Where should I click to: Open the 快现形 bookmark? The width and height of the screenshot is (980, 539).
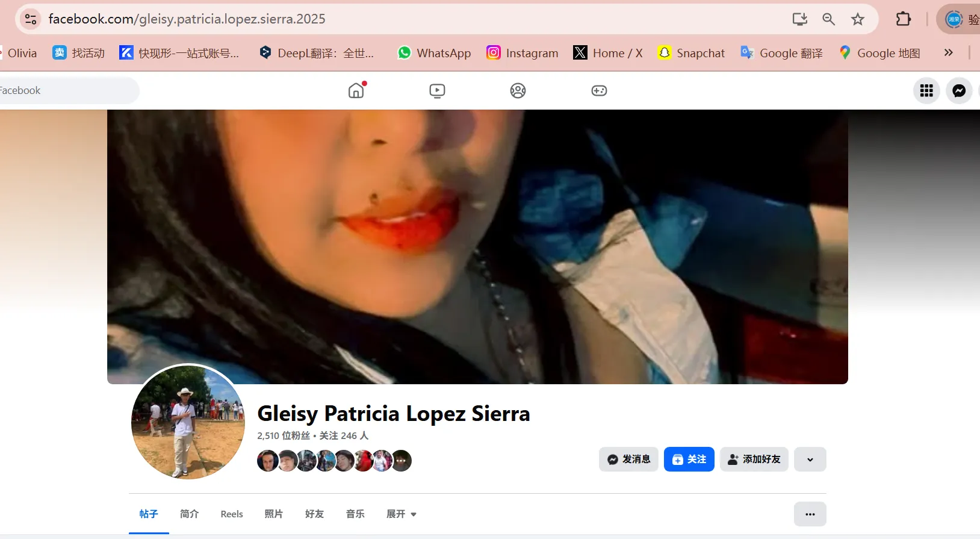click(x=179, y=53)
